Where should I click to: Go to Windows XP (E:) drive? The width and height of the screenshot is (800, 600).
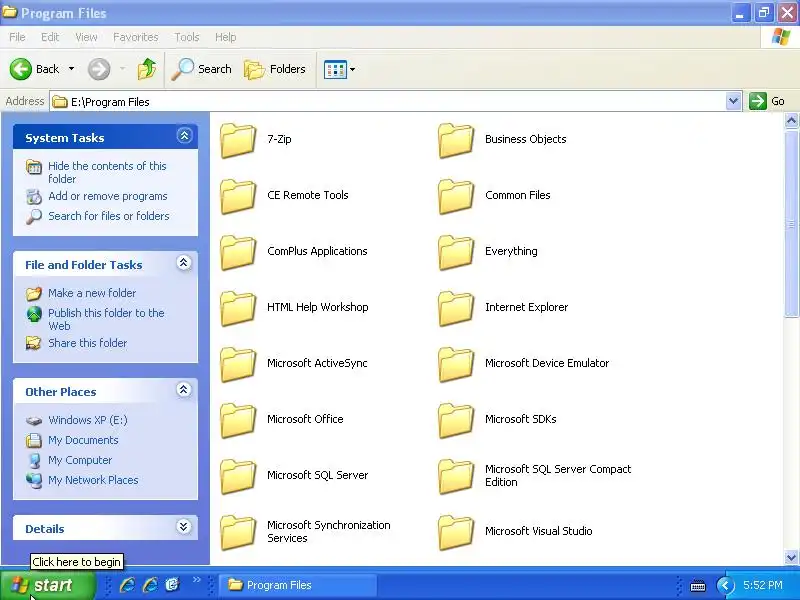click(88, 420)
